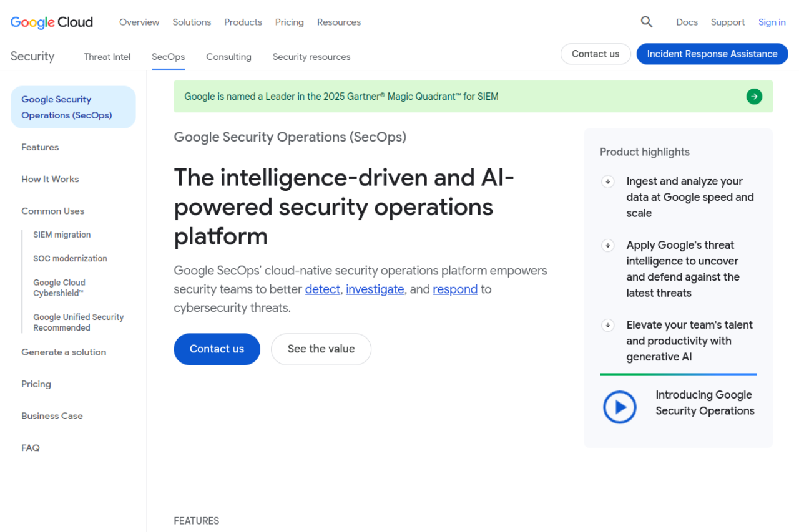Viewport: 799px width, 532px height.
Task: Go to the Security section home
Action: pyautogui.click(x=32, y=56)
